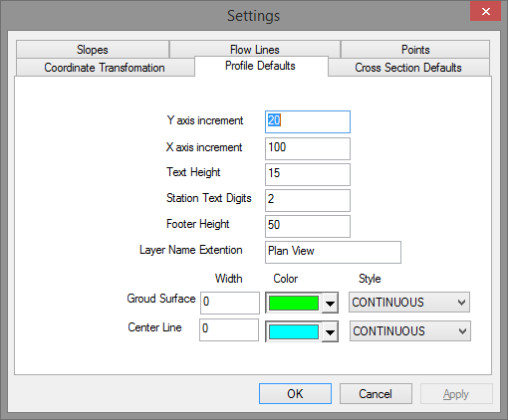The width and height of the screenshot is (508, 420).
Task: Expand the Groud Surface style dropdown
Action: [409, 303]
